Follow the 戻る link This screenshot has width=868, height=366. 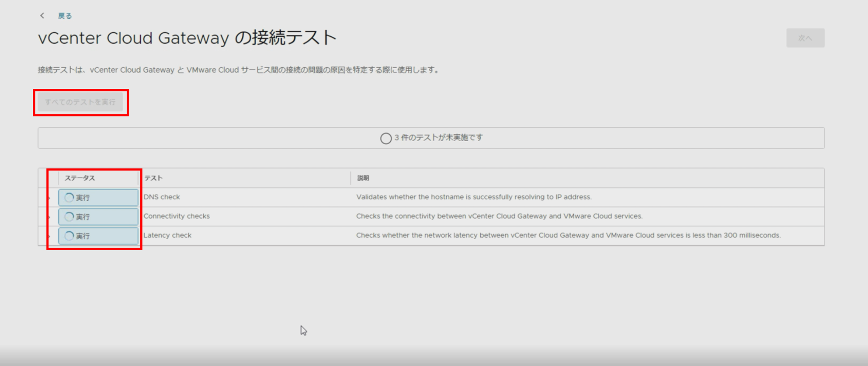pyautogui.click(x=65, y=16)
